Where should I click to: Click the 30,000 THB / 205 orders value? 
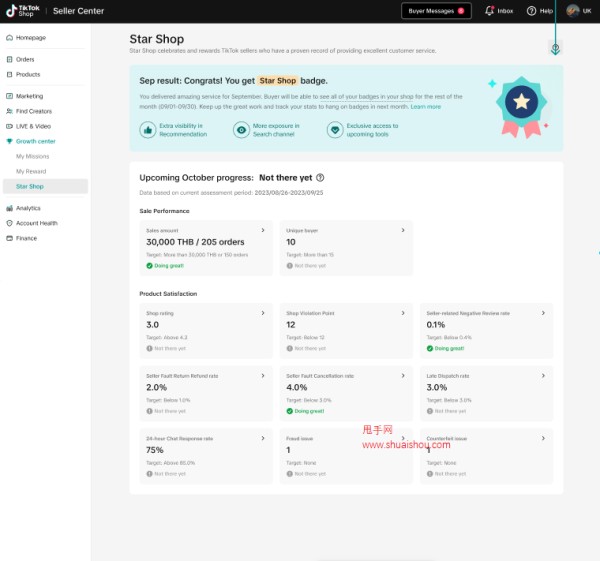[x=195, y=242]
